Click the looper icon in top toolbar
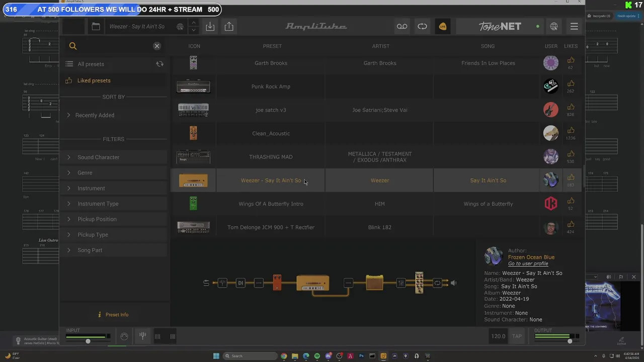 click(x=422, y=27)
